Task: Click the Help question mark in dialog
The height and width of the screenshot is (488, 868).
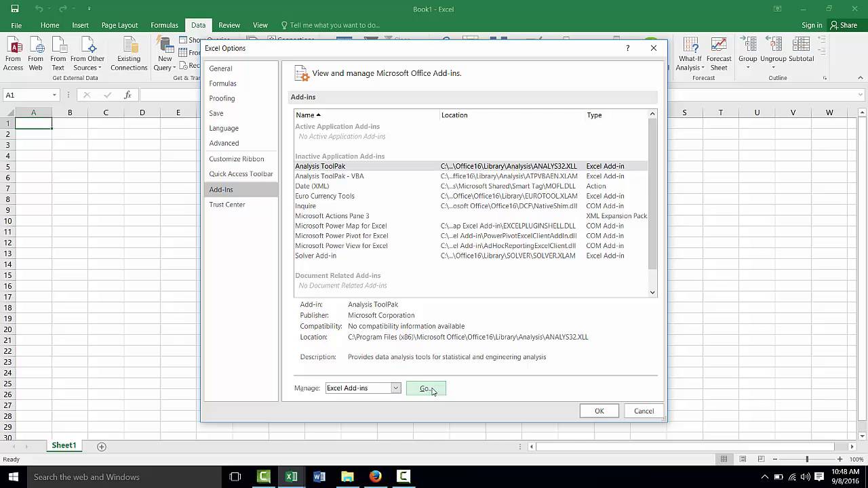Action: click(627, 48)
